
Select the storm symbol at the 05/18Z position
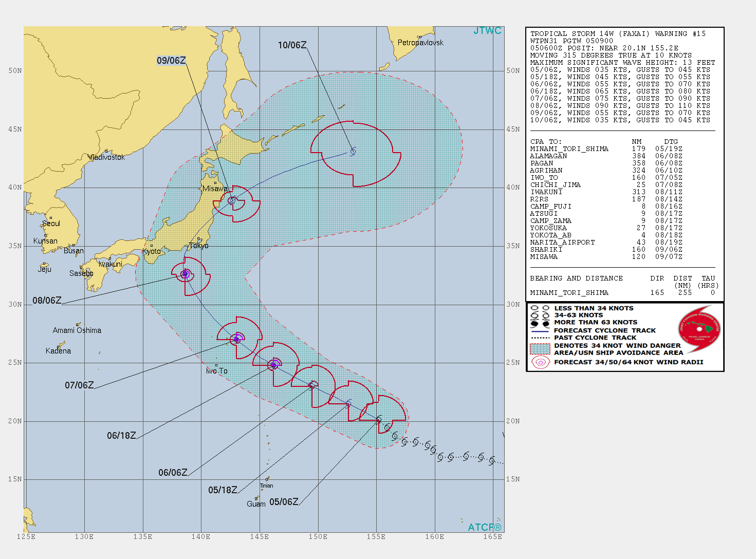tap(349, 403)
